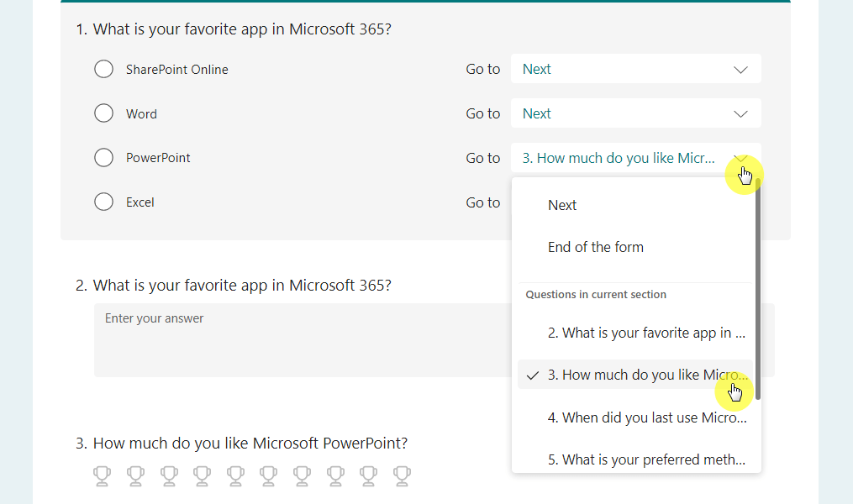Rate seven trophies for PowerPoint
853x504 pixels.
(302, 475)
